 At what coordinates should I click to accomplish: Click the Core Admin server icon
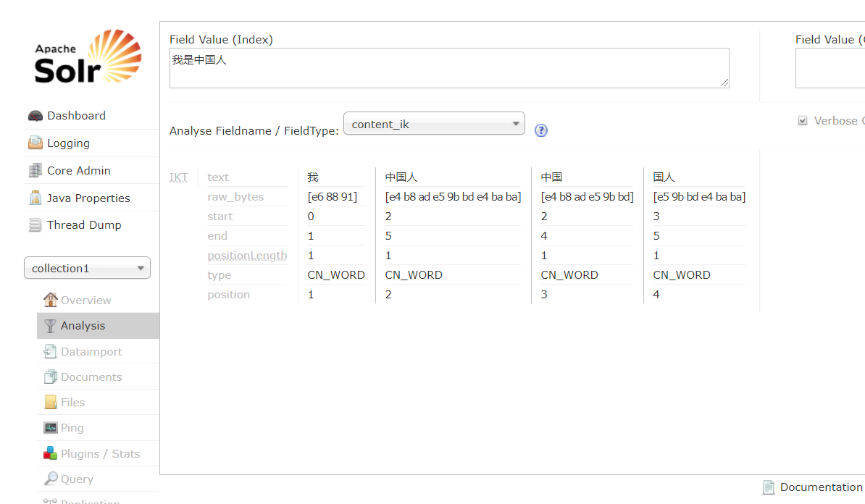[x=35, y=171]
